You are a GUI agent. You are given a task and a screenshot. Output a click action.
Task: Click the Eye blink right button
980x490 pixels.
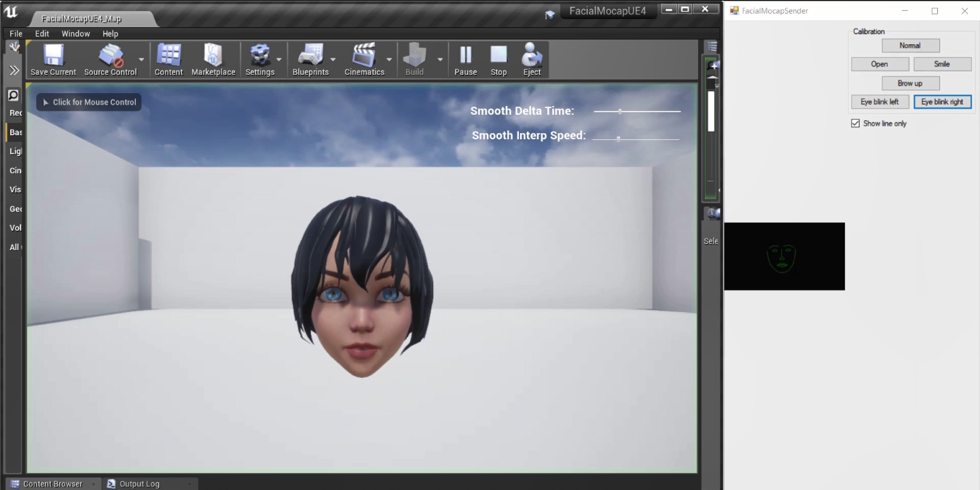pos(942,102)
